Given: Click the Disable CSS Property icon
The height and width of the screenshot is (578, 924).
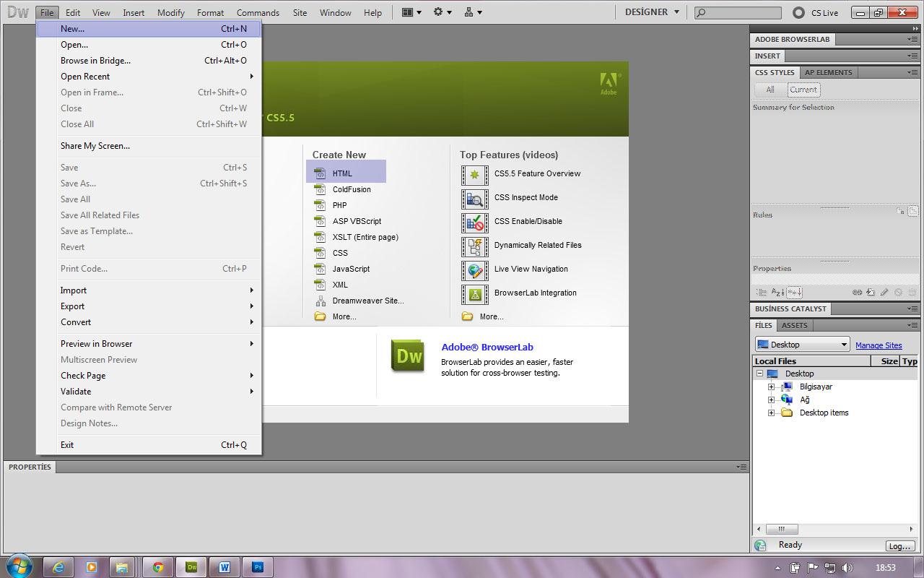Looking at the screenshot, I should (898, 292).
